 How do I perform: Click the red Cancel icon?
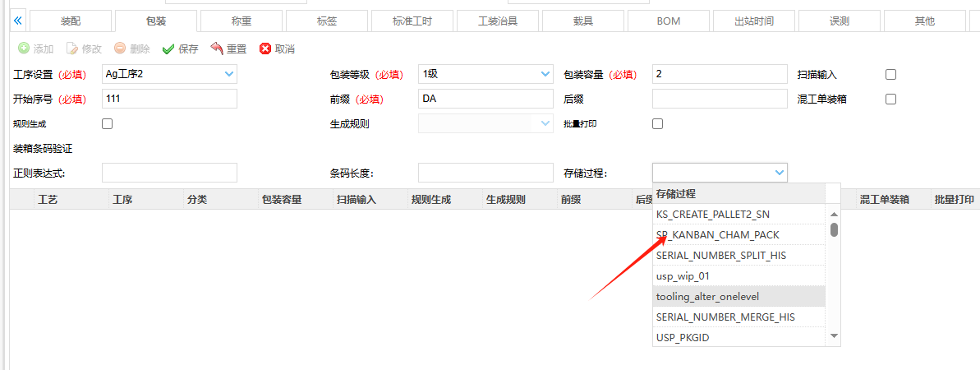point(265,49)
